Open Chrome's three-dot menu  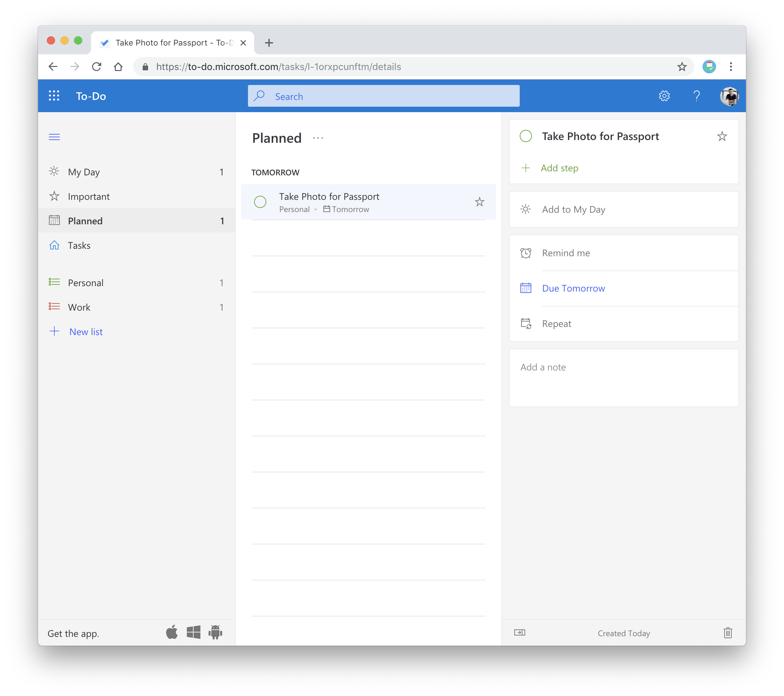click(x=731, y=67)
